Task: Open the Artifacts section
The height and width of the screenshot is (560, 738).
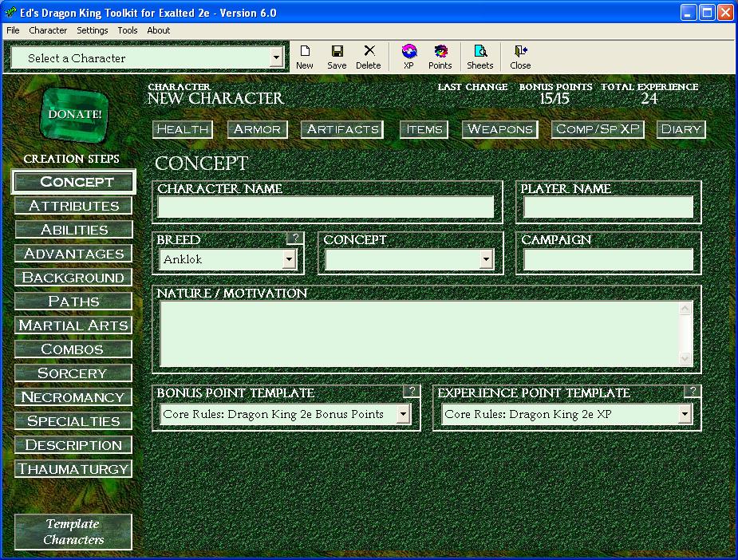Action: (x=342, y=129)
